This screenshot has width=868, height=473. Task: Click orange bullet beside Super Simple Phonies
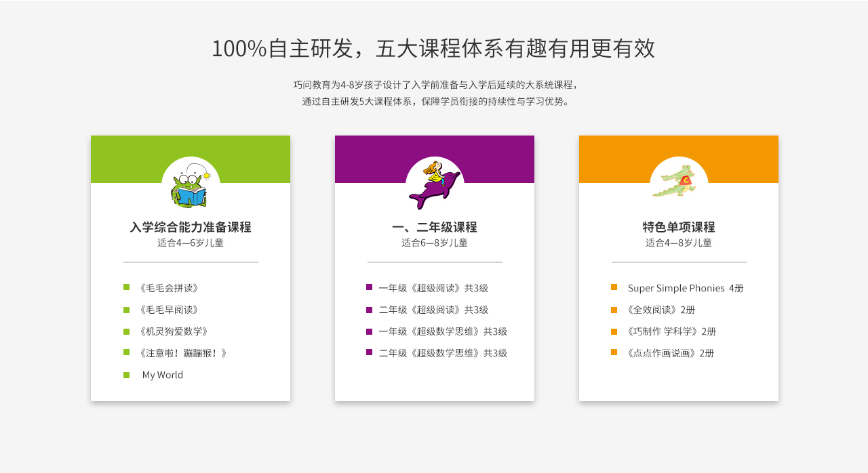pyautogui.click(x=614, y=287)
